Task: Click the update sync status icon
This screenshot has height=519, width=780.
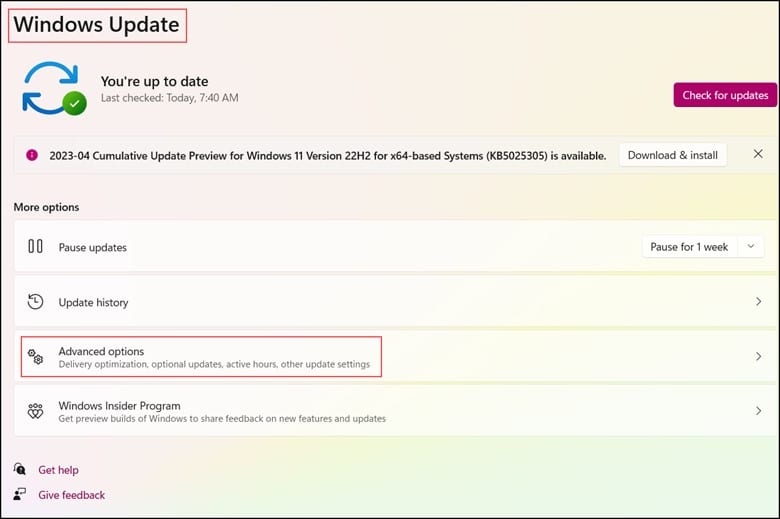Action: click(54, 89)
